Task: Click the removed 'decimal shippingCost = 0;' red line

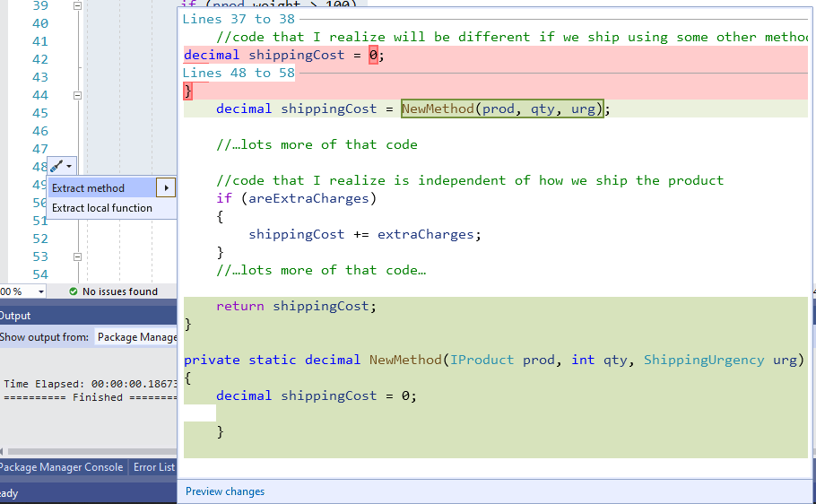Action: (284, 55)
